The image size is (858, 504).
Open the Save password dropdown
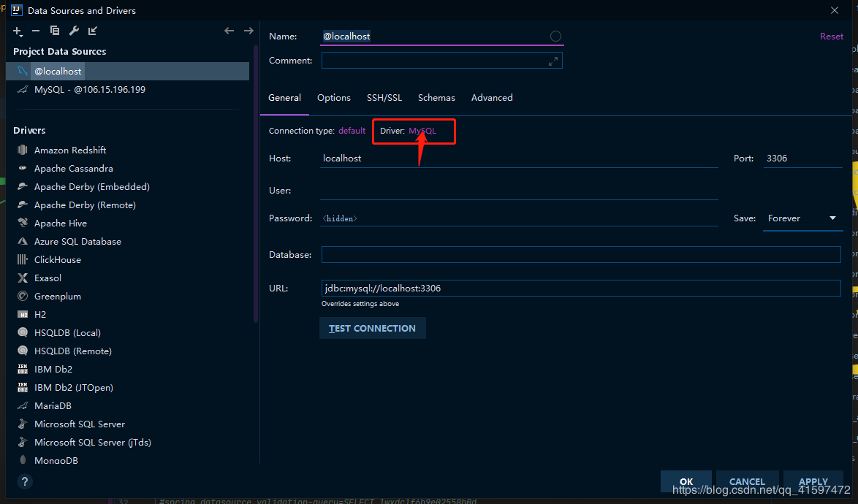tap(802, 218)
